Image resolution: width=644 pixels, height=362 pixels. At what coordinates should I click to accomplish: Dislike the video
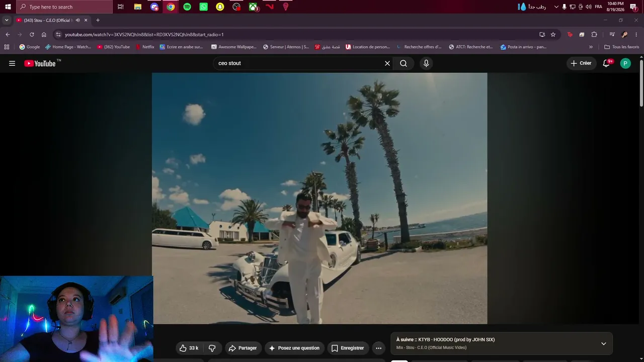(x=212, y=348)
